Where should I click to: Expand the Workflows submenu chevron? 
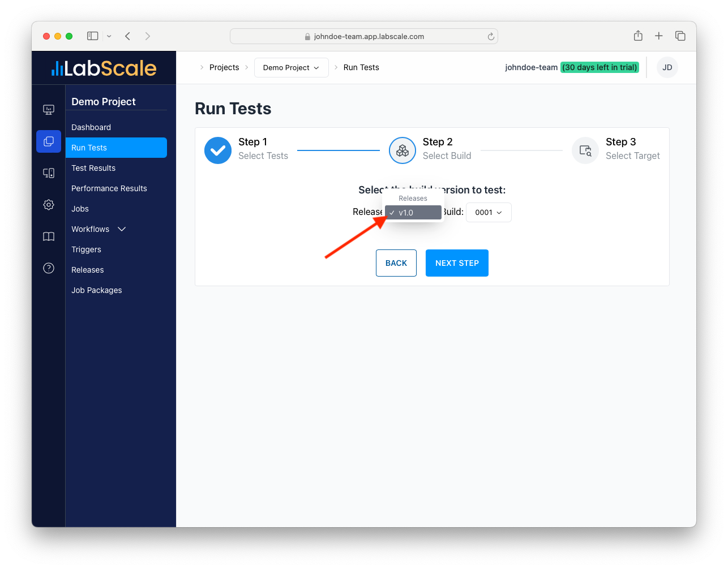pyautogui.click(x=122, y=229)
